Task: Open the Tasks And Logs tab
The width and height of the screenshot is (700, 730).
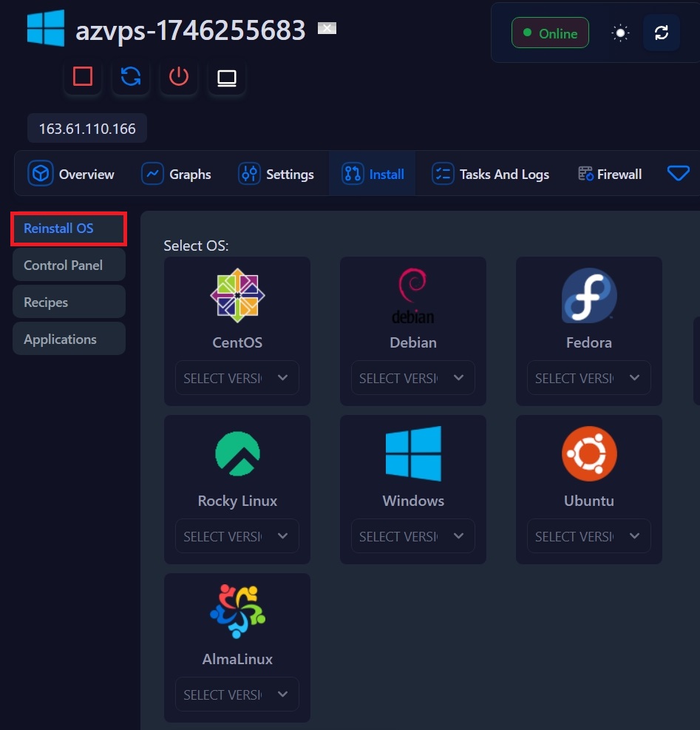Action: pos(491,175)
